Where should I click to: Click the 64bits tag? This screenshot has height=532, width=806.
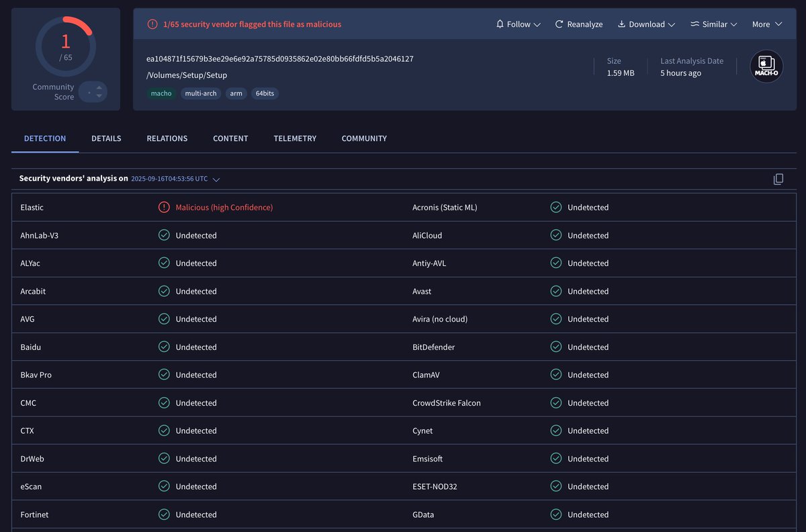click(x=265, y=93)
